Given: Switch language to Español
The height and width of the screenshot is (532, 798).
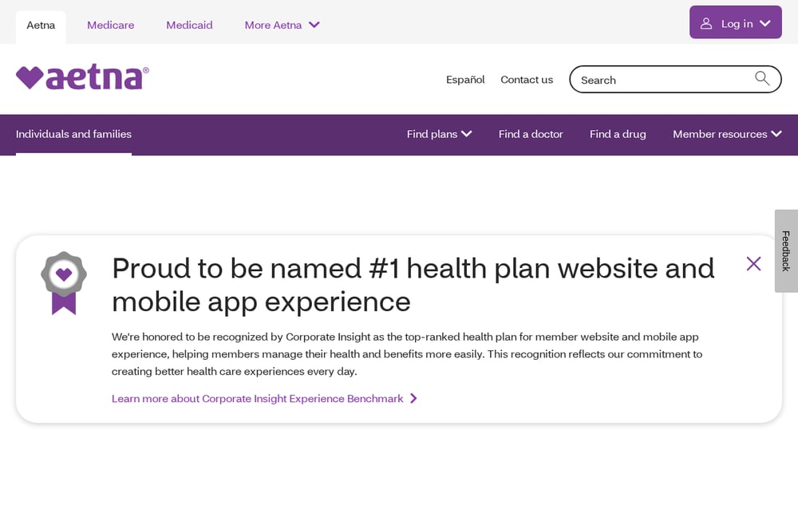Looking at the screenshot, I should 465,80.
